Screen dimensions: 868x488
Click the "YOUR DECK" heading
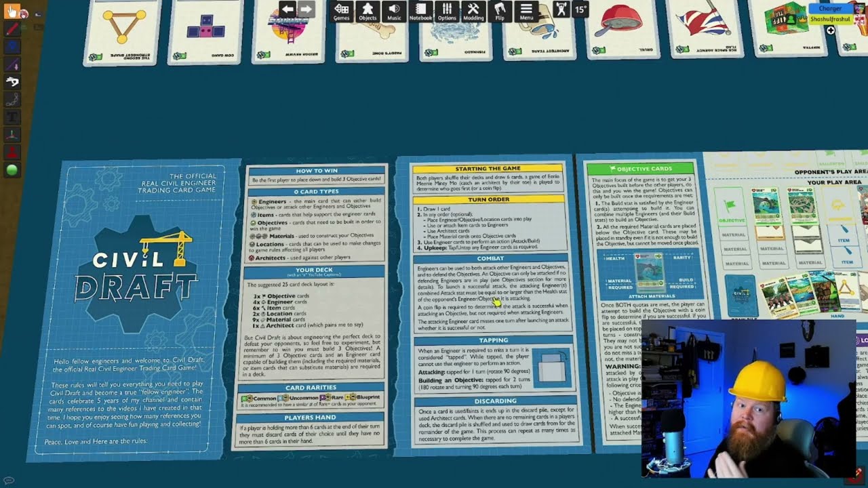[x=314, y=271]
